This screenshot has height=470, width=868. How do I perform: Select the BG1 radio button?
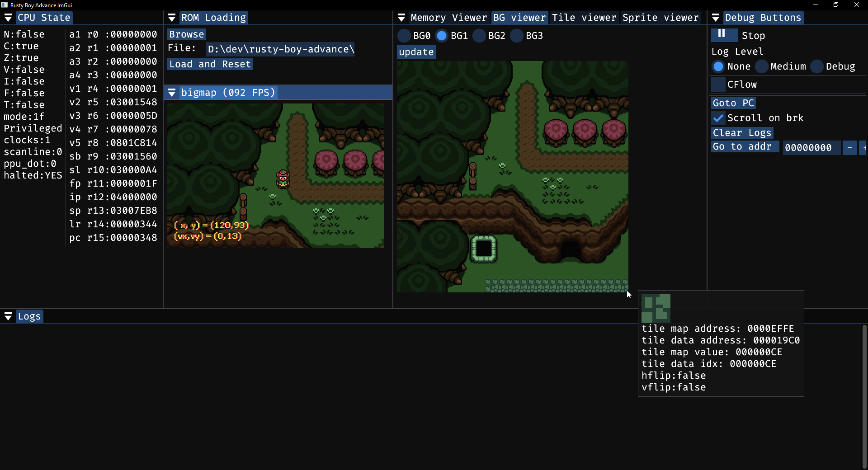442,36
